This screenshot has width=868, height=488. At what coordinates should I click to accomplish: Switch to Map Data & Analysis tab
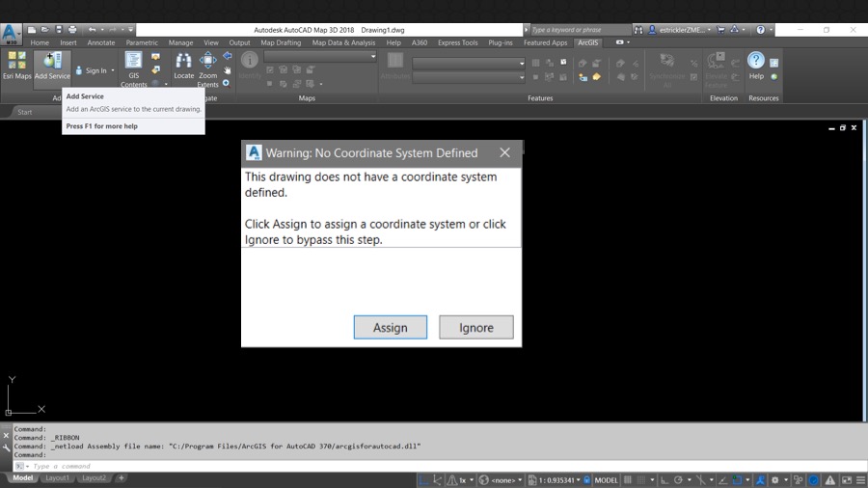coord(343,42)
